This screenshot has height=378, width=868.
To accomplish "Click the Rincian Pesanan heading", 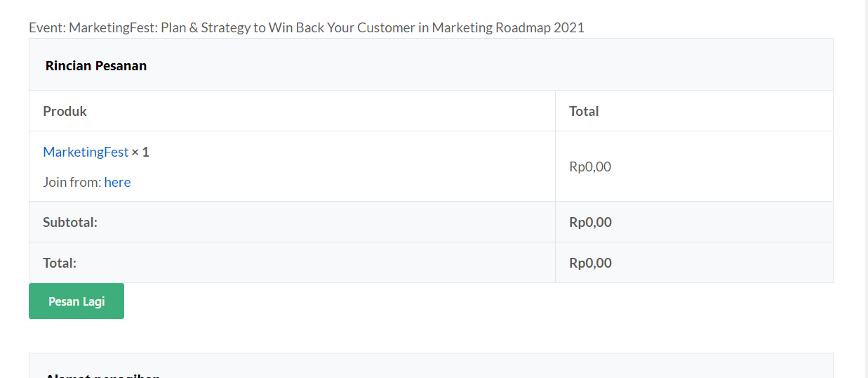I will pos(96,65).
